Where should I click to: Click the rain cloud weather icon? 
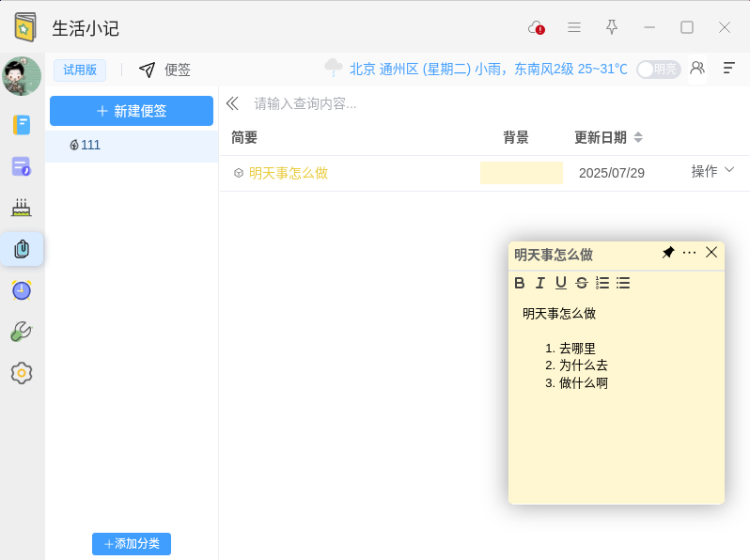[x=334, y=68]
